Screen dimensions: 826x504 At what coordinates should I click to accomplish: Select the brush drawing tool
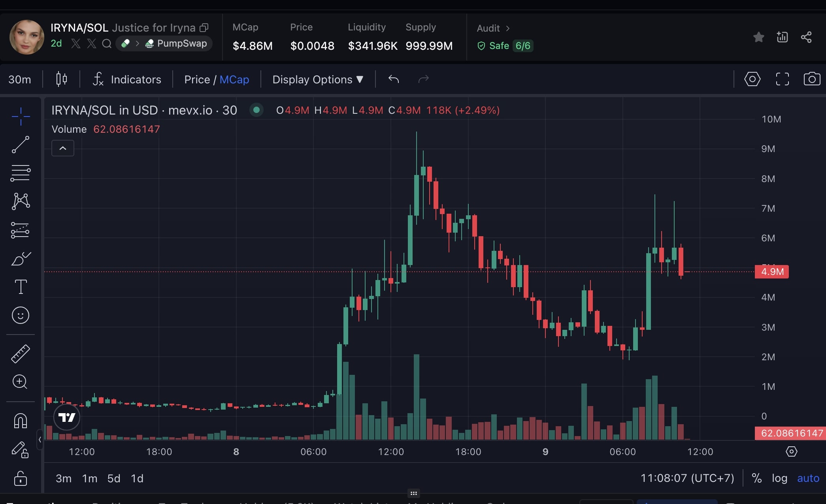pos(21,259)
